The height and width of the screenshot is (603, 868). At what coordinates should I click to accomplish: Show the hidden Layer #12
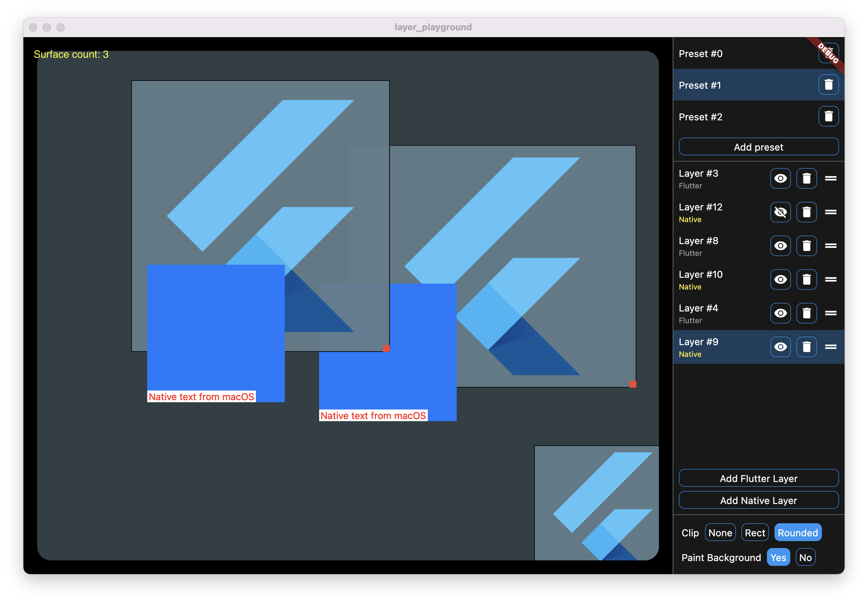tap(781, 212)
